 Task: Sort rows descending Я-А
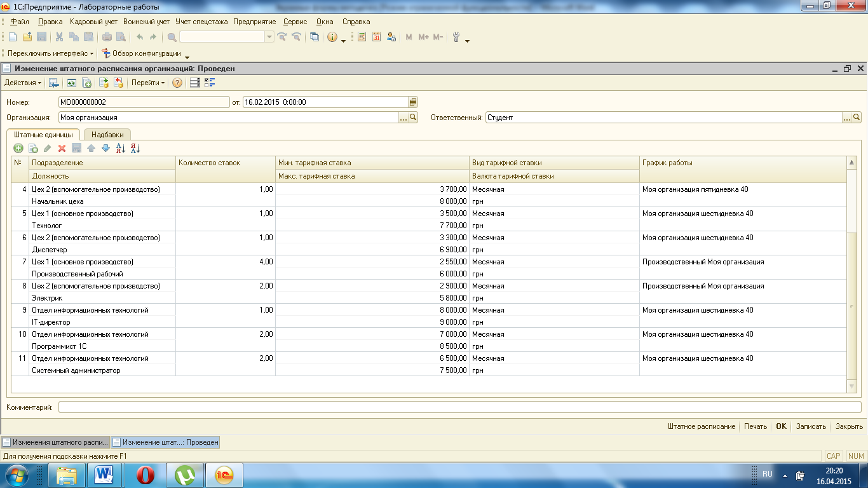pos(135,148)
